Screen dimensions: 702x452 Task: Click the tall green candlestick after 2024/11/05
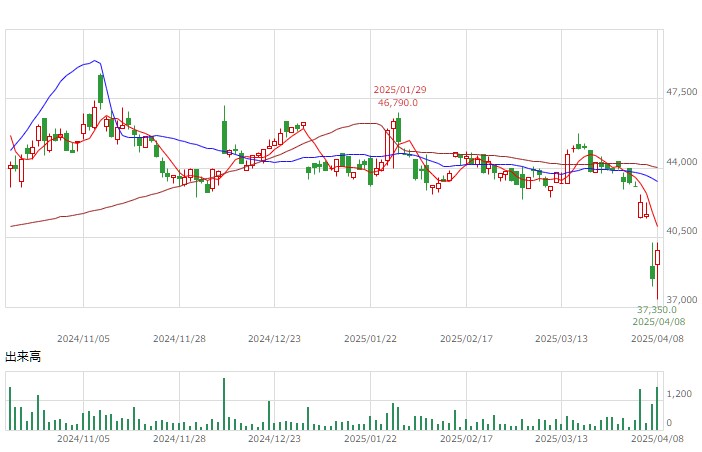101,89
